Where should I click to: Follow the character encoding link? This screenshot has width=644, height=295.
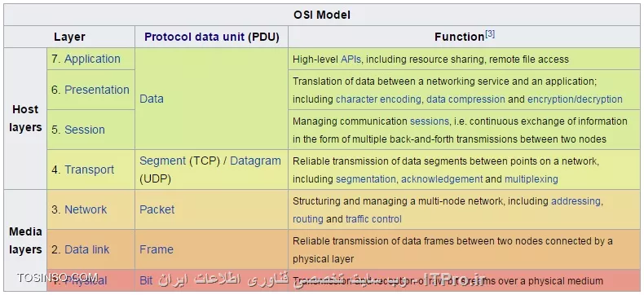378,99
